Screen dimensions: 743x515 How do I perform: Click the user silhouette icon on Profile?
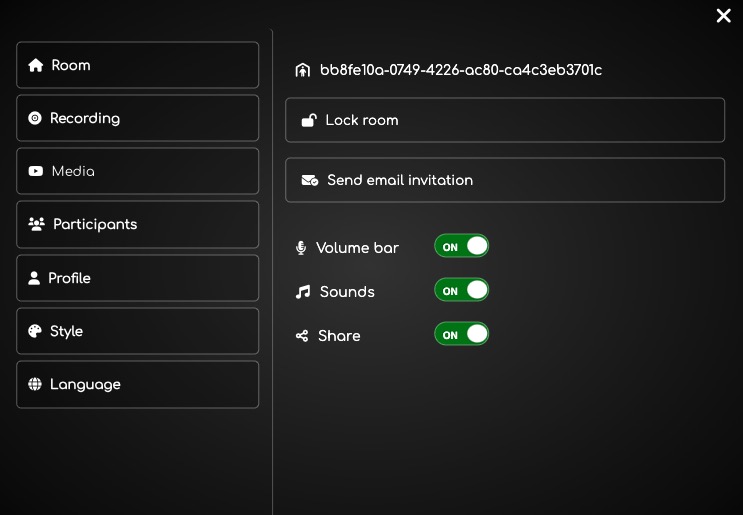pyautogui.click(x=34, y=278)
